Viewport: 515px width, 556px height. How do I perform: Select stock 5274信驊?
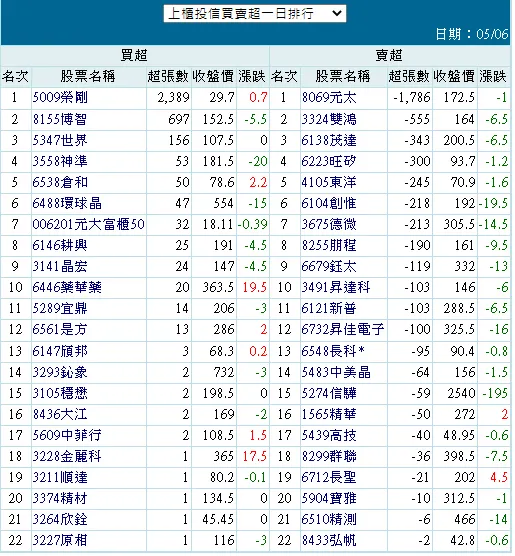(x=329, y=393)
